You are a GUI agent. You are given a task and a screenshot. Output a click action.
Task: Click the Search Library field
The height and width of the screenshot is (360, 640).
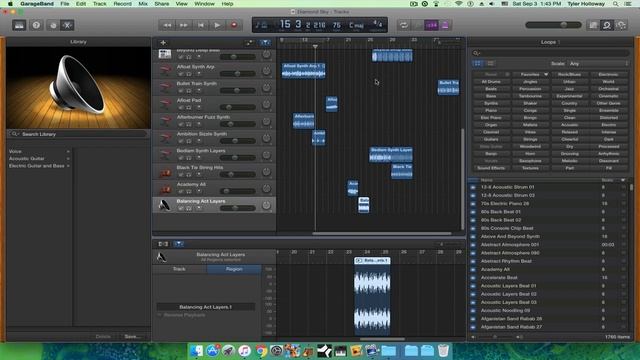click(x=78, y=134)
